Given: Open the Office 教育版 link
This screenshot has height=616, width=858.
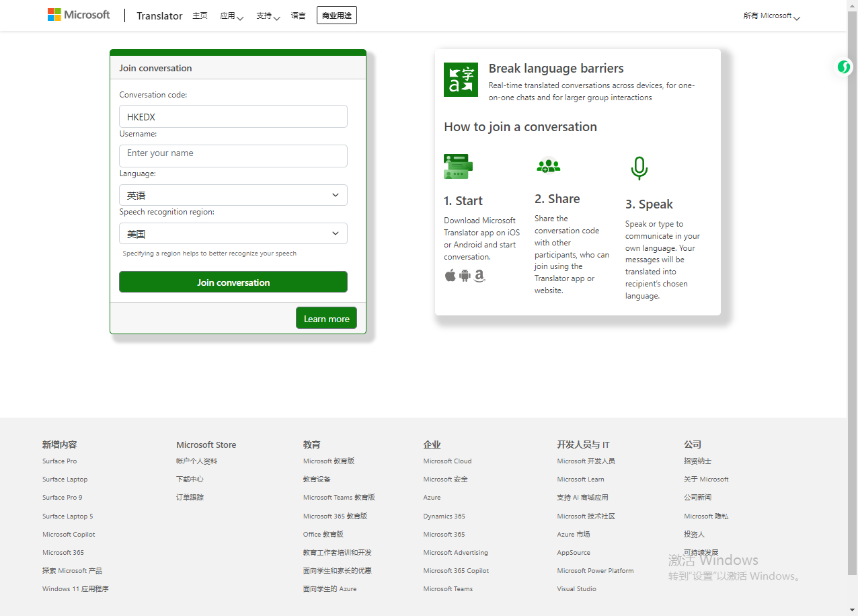Looking at the screenshot, I should tap(323, 535).
